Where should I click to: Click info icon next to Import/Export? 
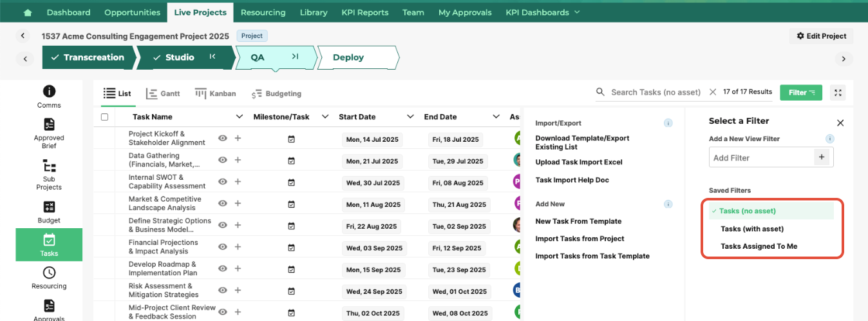click(x=668, y=123)
